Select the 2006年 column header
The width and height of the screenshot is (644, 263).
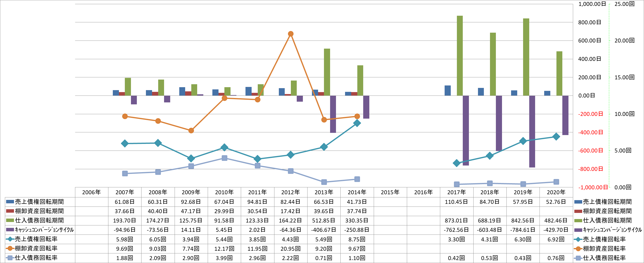[x=91, y=192]
